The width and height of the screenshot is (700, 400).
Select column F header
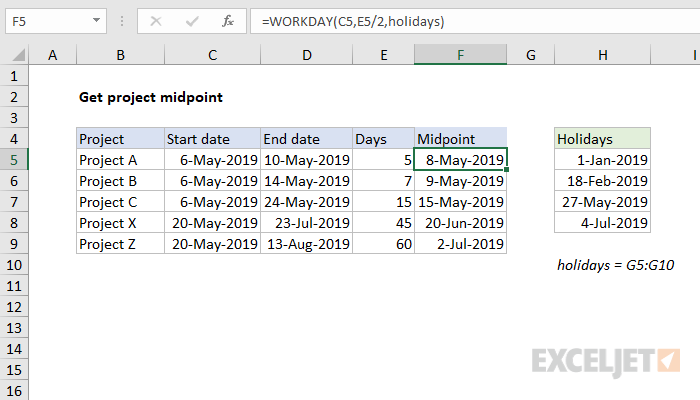[x=460, y=55]
